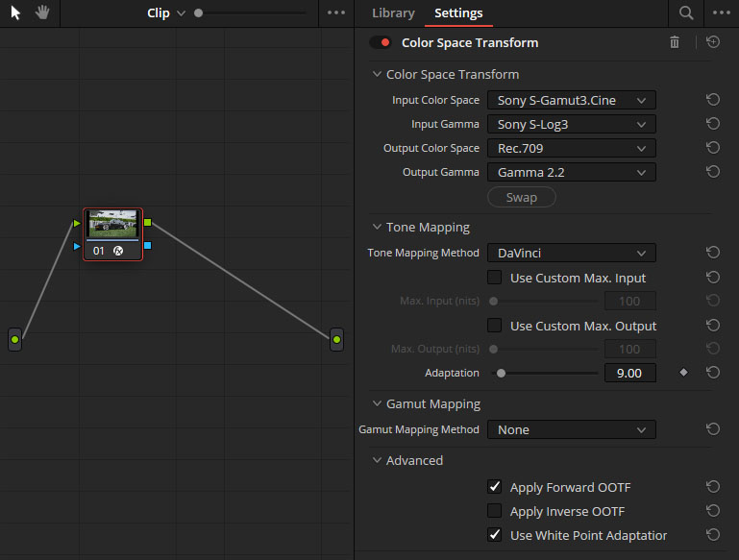The image size is (739, 560).
Task: Click the Adaptation slider handle
Action: (501, 373)
